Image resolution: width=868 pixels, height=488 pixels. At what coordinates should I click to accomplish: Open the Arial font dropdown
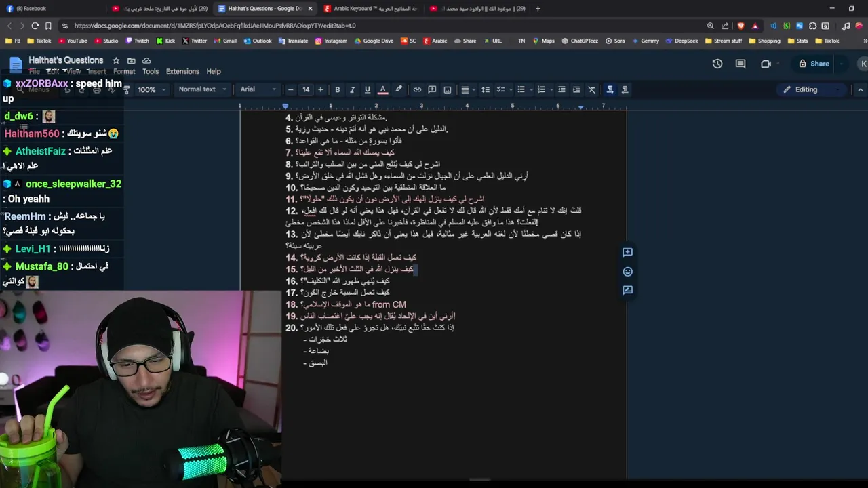coord(258,89)
